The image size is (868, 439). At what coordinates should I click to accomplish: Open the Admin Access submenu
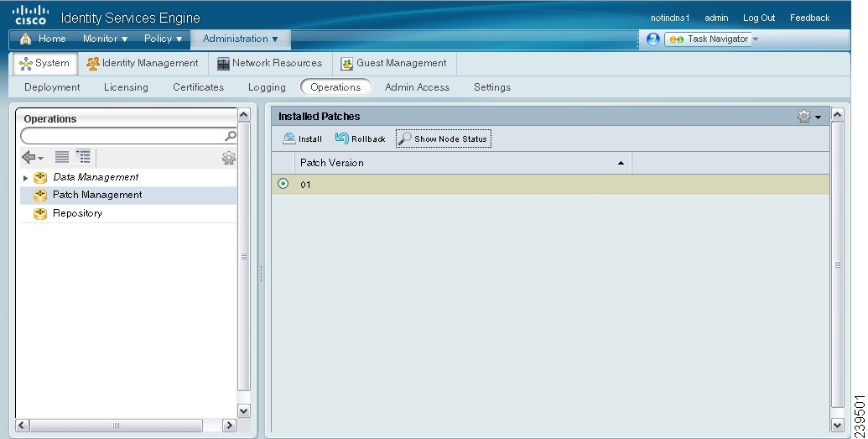417,87
